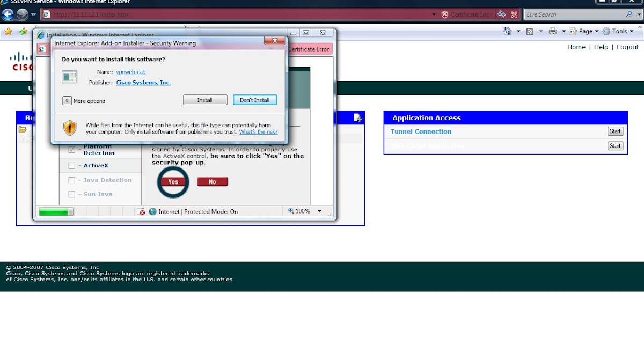The width and height of the screenshot is (644, 338).
Task: Click the Cisco logo
Action: tap(21, 61)
